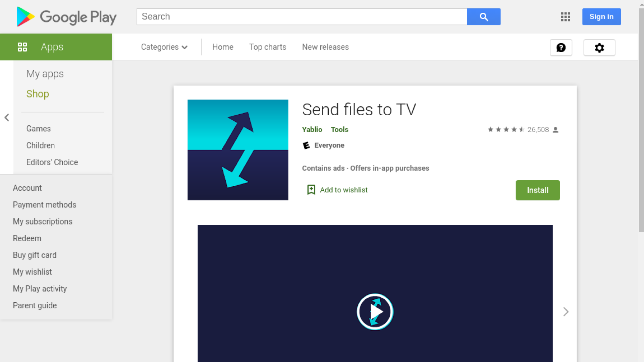Click the Everyone content rating icon
The height and width of the screenshot is (362, 644).
click(306, 145)
